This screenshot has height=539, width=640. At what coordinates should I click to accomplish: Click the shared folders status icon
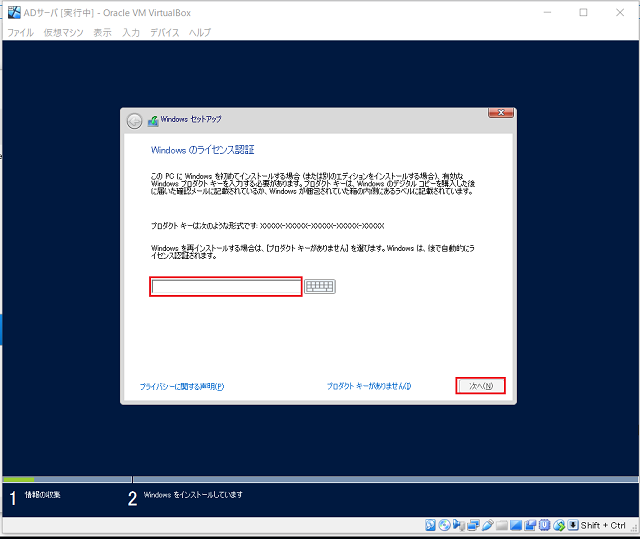[x=502, y=526]
